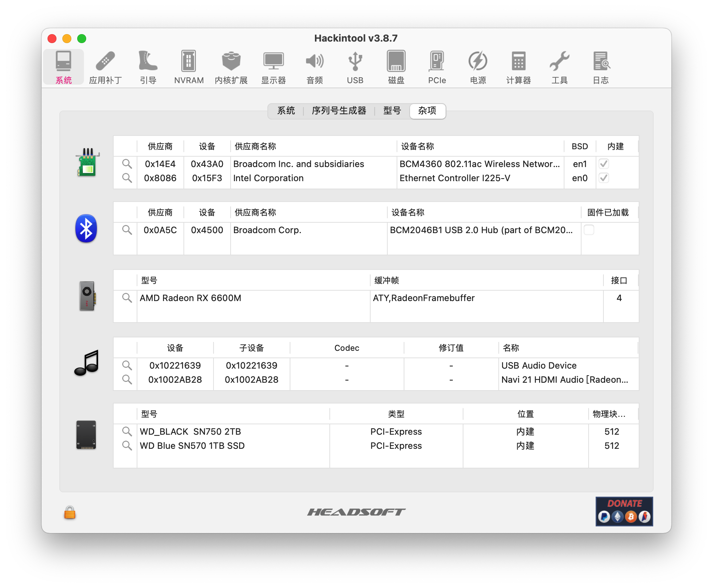Click the orange lock icon
The image size is (713, 588).
pos(70,513)
